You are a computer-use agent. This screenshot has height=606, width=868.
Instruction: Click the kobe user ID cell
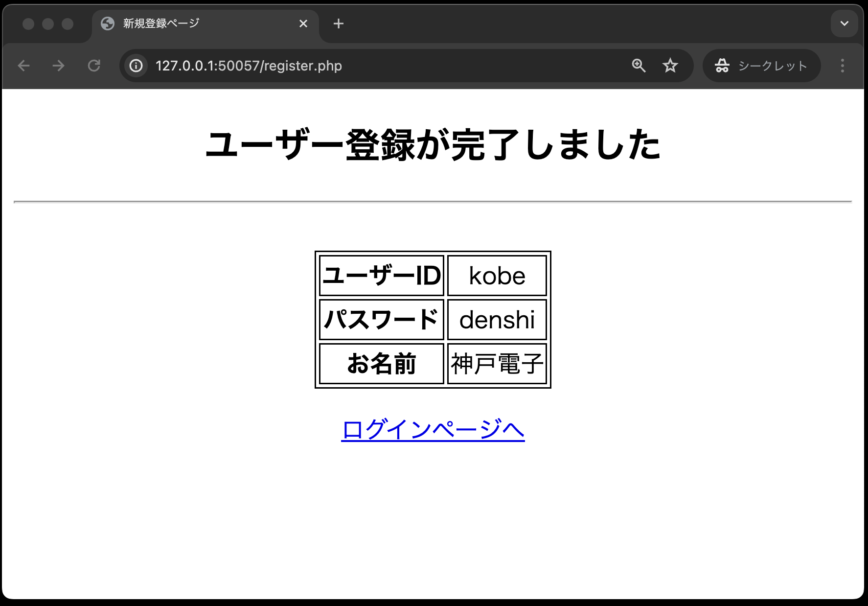[x=497, y=276]
